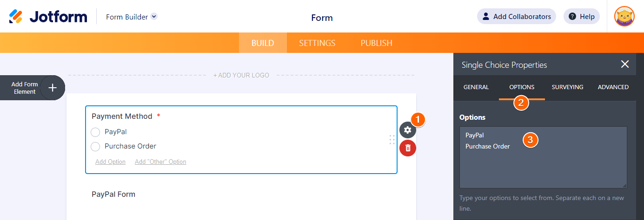Click the plus Add Form Element icon
Screen dimensions: 644x220
tap(53, 88)
